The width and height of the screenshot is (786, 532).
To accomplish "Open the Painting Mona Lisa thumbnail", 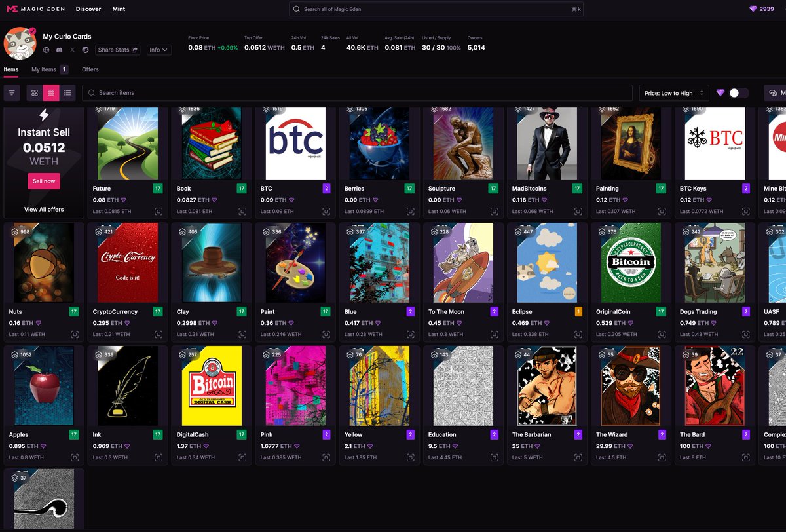I will click(x=631, y=143).
